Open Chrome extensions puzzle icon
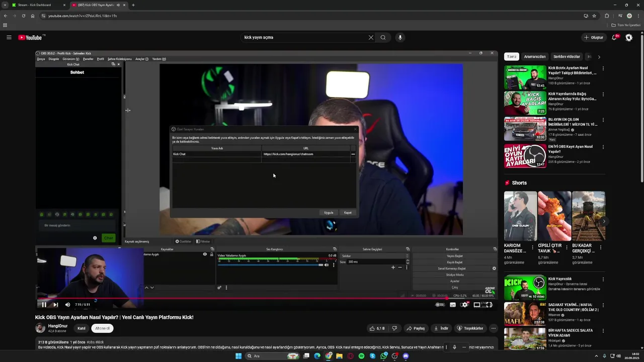This screenshot has width=644, height=362. [x=607, y=16]
